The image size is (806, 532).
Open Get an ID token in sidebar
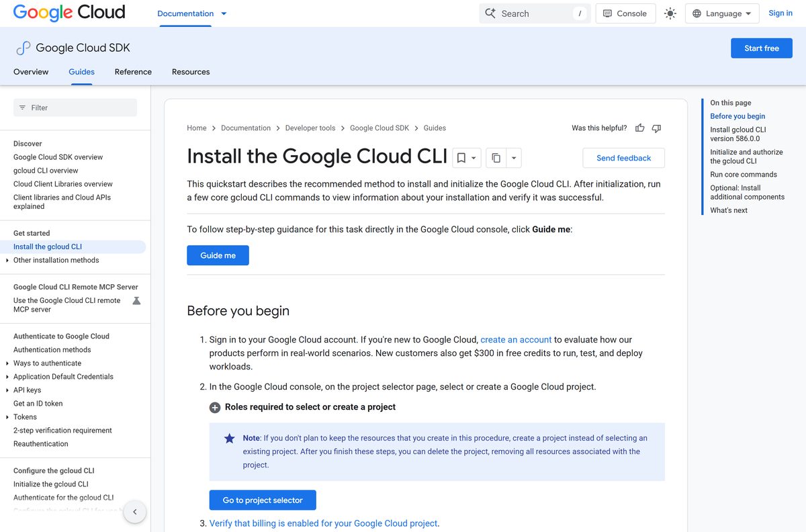(x=38, y=404)
